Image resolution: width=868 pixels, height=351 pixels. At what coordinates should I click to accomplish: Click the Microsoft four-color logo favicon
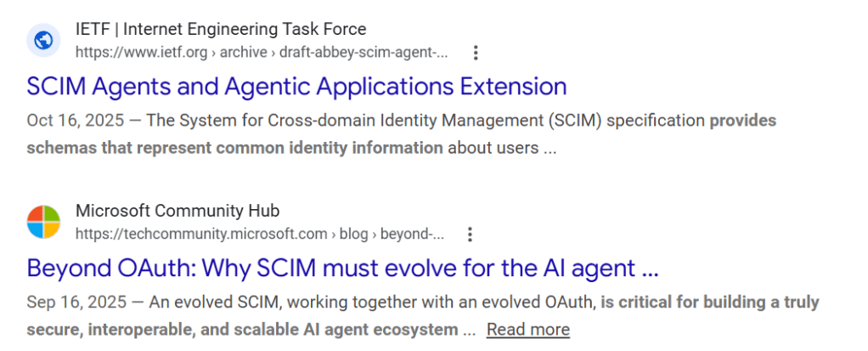(43, 222)
